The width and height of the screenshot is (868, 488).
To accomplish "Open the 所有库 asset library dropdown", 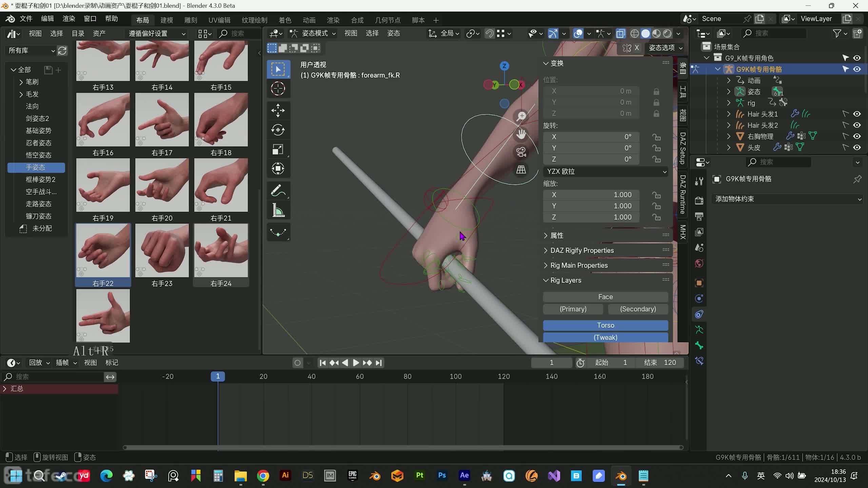I will pos(31,51).
